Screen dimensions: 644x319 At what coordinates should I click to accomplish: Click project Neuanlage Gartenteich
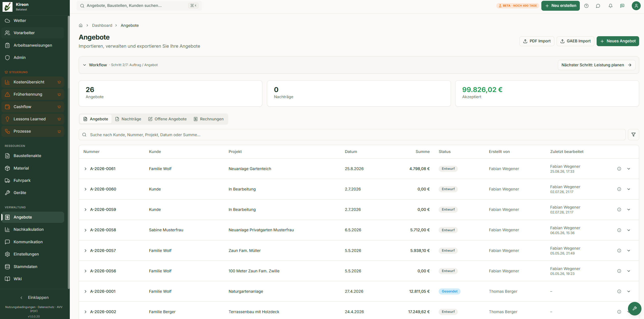[x=250, y=169]
